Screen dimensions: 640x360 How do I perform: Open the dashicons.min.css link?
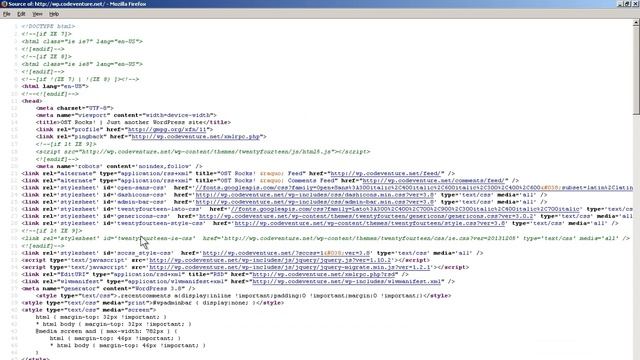pos(315,195)
